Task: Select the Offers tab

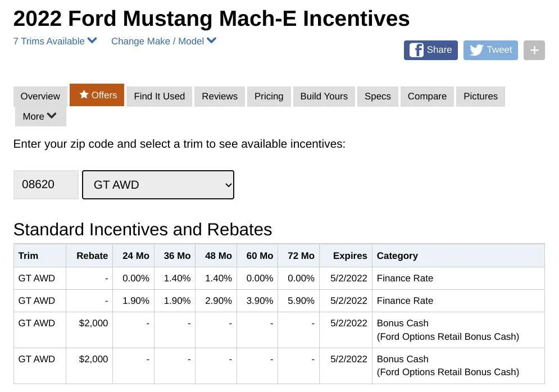Action: pos(97,95)
